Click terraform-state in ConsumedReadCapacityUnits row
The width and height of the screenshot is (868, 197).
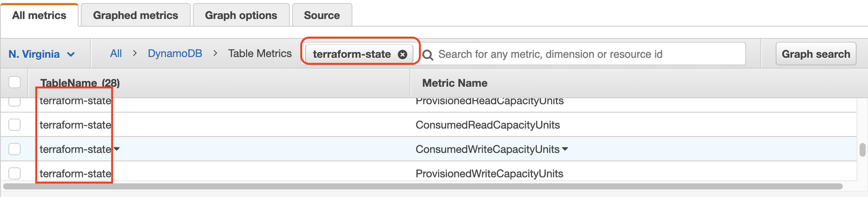pyautogui.click(x=76, y=125)
